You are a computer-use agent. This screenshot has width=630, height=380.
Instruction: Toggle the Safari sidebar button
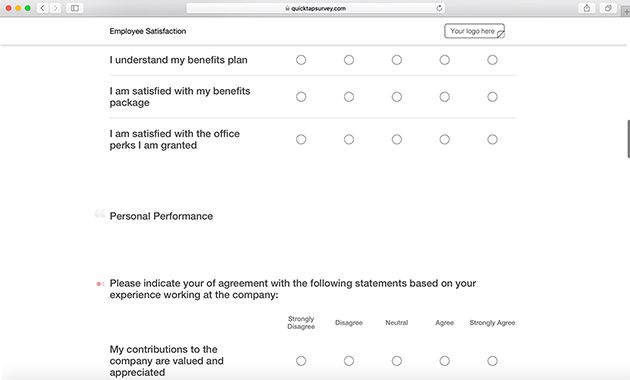(75, 8)
